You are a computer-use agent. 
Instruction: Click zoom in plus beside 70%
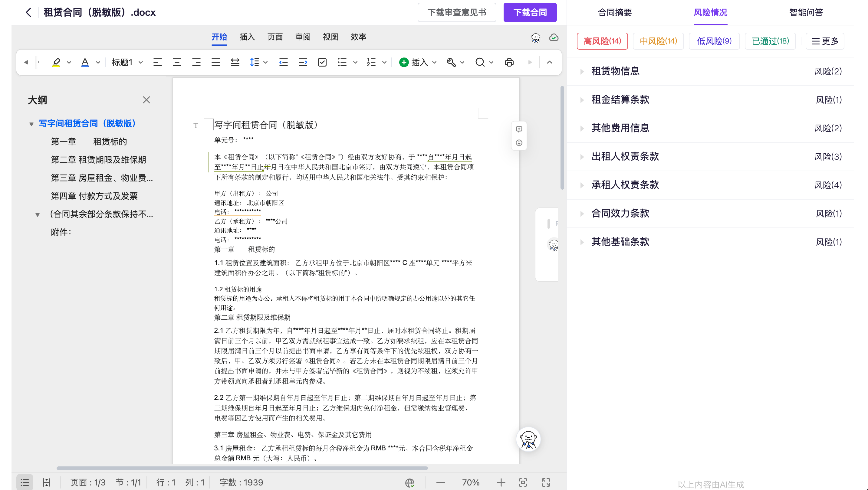(x=501, y=482)
